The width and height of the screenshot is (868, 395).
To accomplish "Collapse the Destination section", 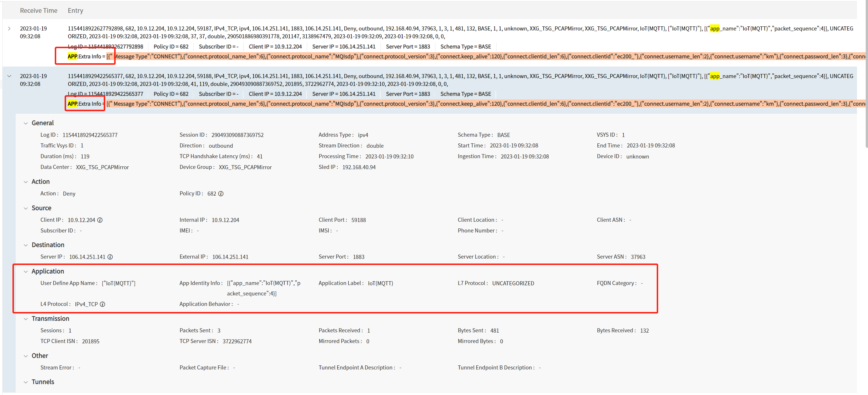I will pyautogui.click(x=26, y=245).
